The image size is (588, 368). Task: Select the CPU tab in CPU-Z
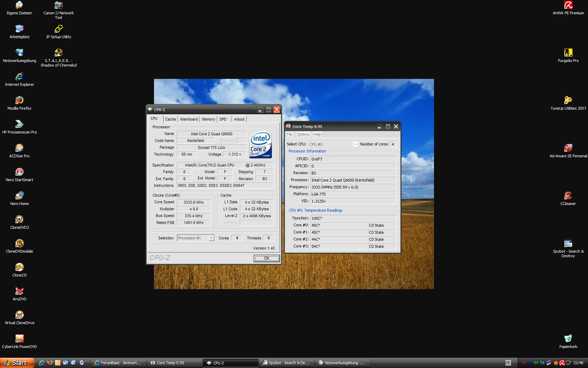(154, 119)
